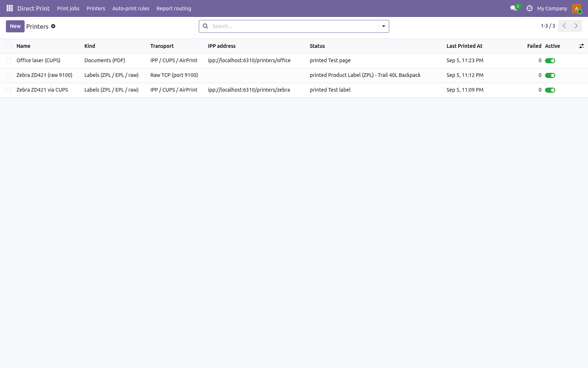Screen dimensions: 588x368
Task: Open the Auto-print rules menu
Action: tap(131, 8)
